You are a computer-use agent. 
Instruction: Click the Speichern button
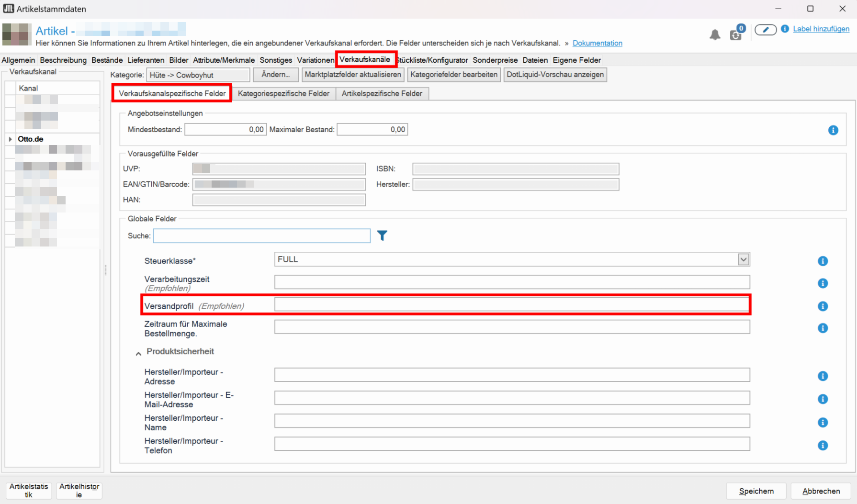click(x=756, y=491)
